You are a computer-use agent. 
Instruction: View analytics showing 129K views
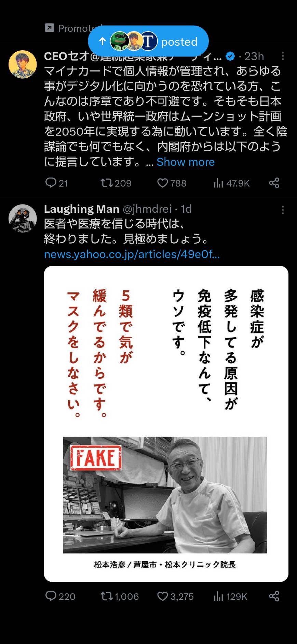tap(230, 596)
